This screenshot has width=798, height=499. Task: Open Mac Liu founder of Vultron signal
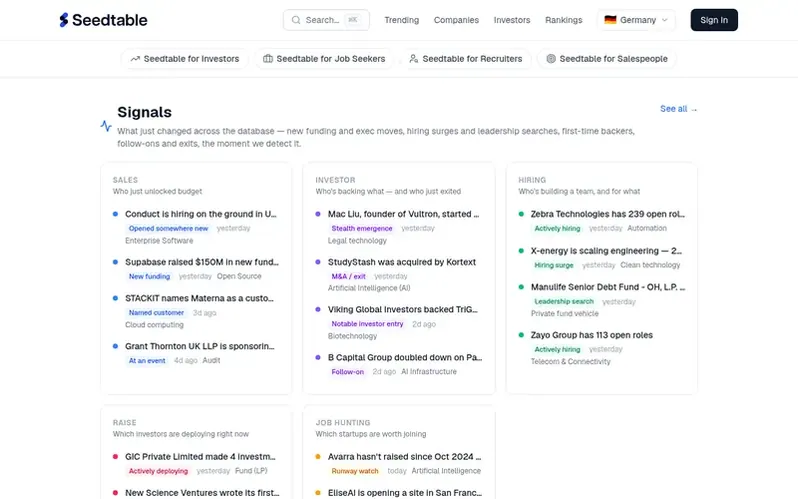point(404,214)
